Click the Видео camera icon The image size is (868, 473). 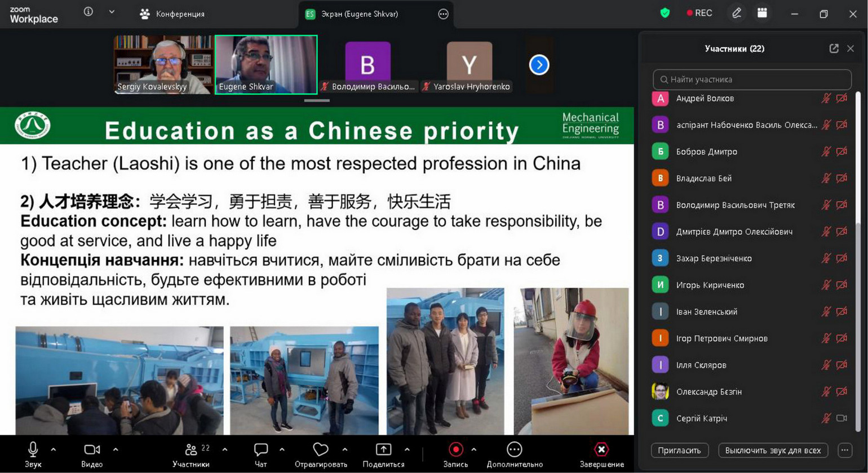pyautogui.click(x=92, y=449)
